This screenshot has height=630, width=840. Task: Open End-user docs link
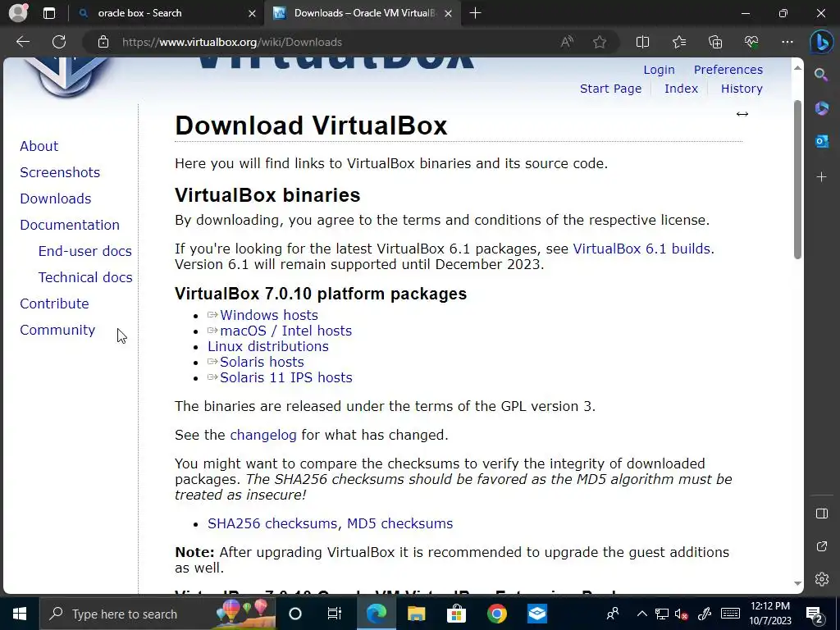point(84,251)
